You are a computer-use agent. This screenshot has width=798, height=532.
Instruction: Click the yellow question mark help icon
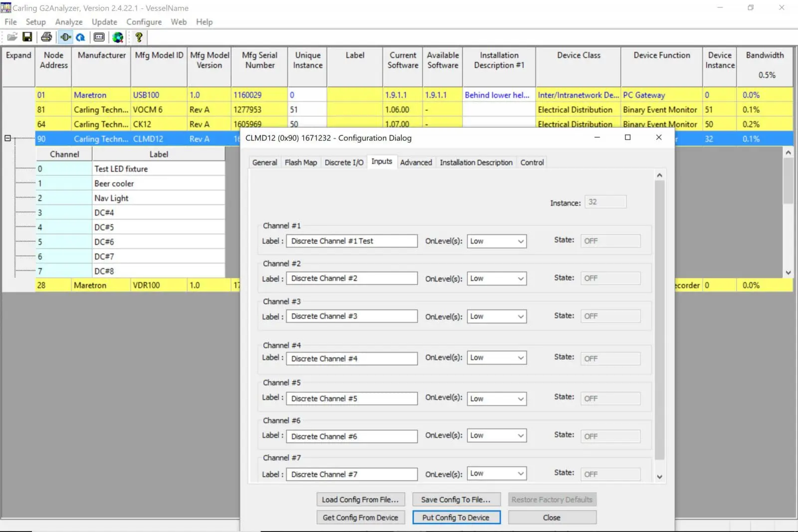(x=139, y=37)
